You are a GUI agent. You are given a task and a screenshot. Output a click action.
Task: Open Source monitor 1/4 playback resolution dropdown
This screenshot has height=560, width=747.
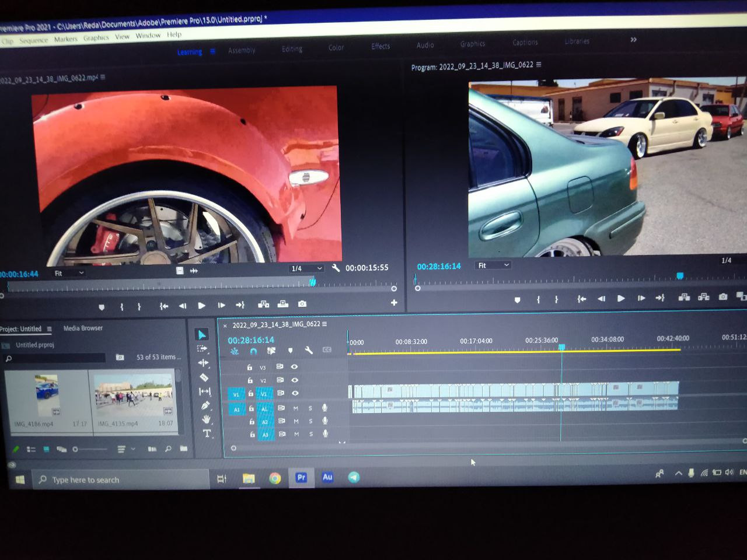[306, 268]
